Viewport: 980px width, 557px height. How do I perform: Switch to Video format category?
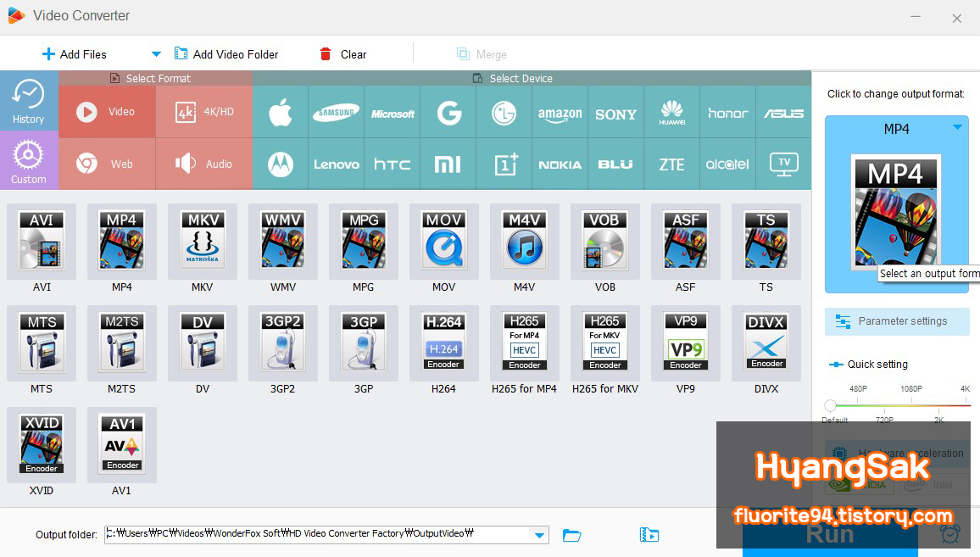[x=107, y=112]
